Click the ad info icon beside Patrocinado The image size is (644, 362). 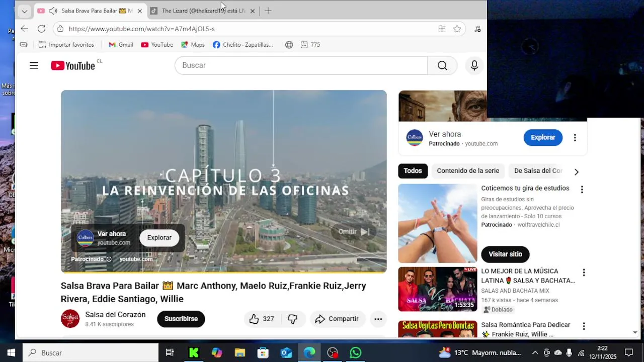(109, 259)
